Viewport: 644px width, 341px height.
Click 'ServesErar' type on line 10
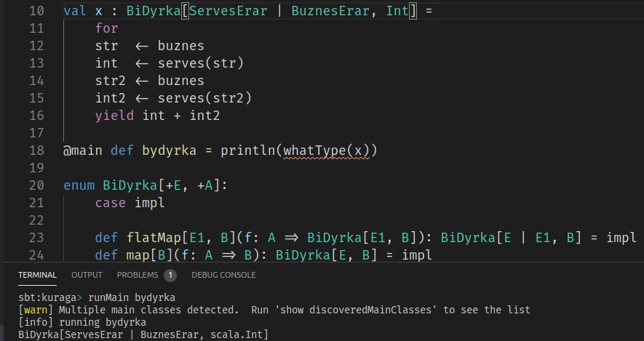click(228, 11)
